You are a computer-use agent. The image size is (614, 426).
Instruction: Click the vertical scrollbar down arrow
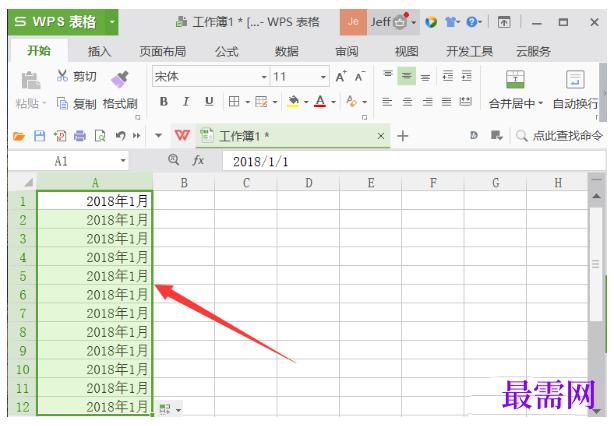pos(596,412)
